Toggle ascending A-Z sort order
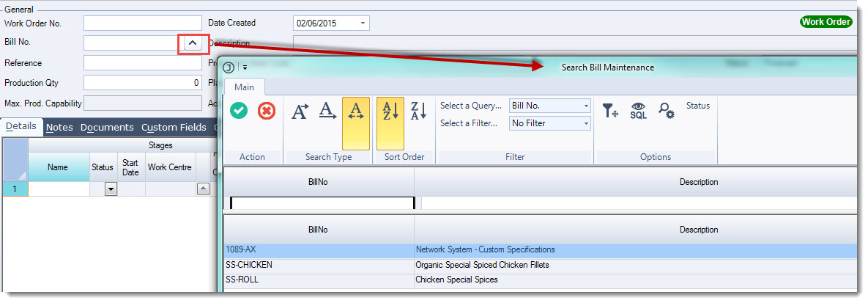This screenshot has height=303, width=868. coord(390,123)
